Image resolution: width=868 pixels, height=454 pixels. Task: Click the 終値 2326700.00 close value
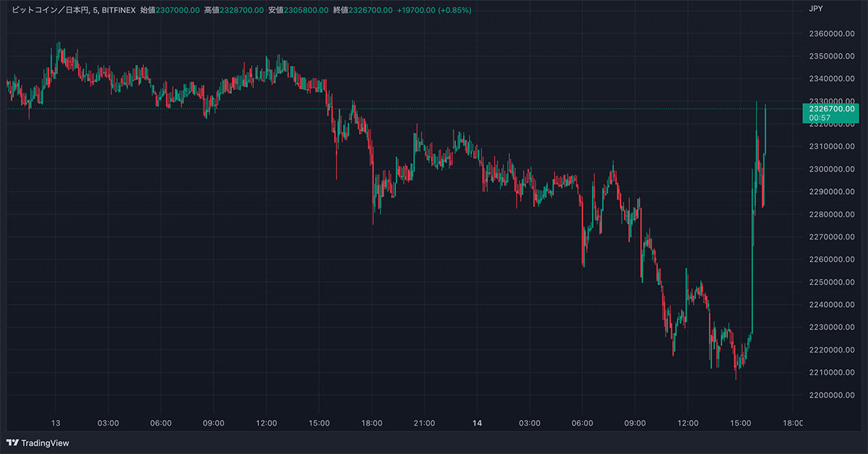pyautogui.click(x=362, y=10)
